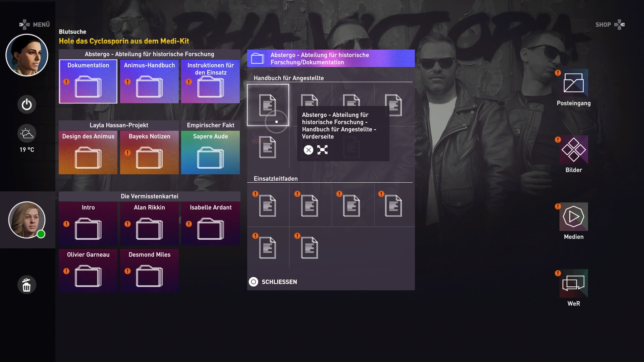644x362 pixels.
Task: Open the SHOP button at top right
Action: click(610, 24)
